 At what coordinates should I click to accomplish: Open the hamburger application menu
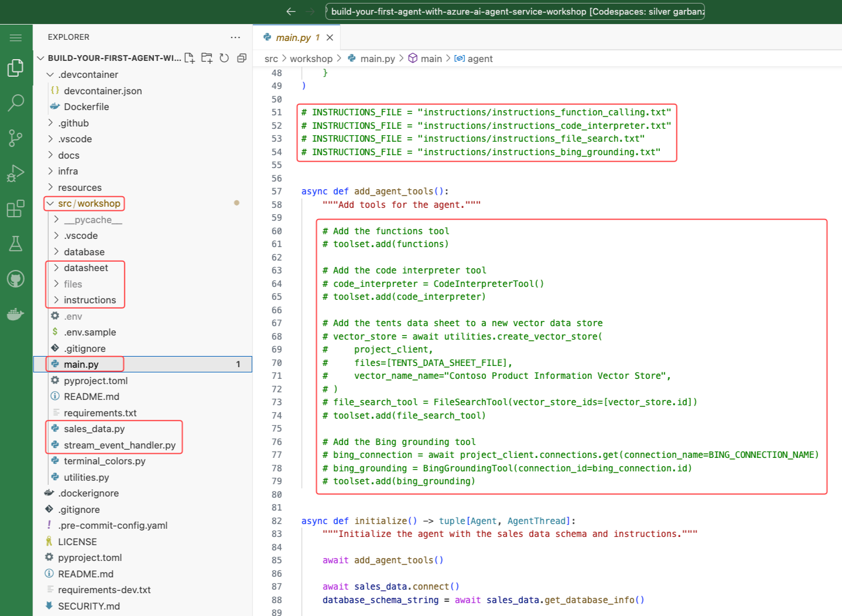tap(16, 37)
